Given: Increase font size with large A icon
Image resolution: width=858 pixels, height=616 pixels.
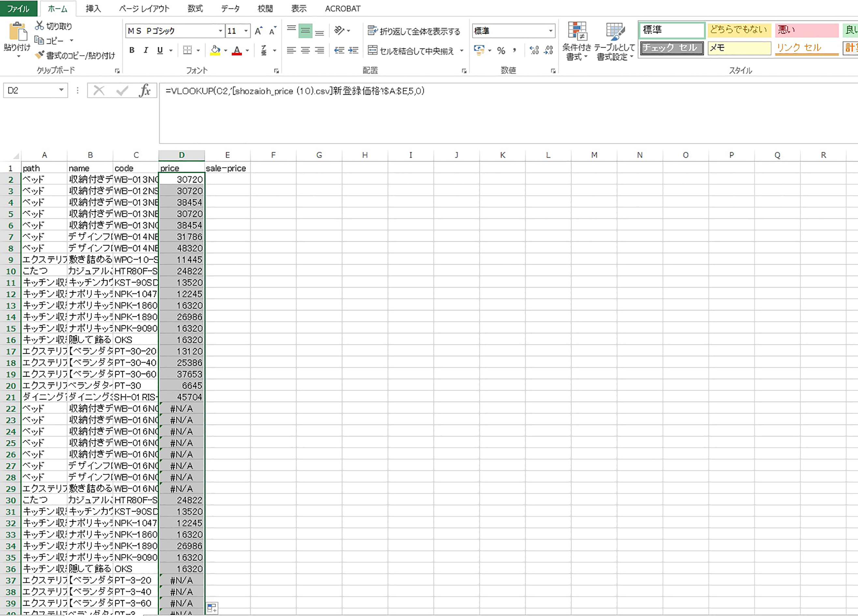Looking at the screenshot, I should 259,31.
